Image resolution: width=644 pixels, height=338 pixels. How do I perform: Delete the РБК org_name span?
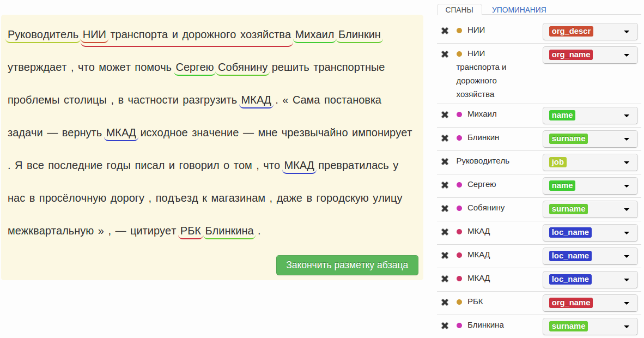pos(445,302)
